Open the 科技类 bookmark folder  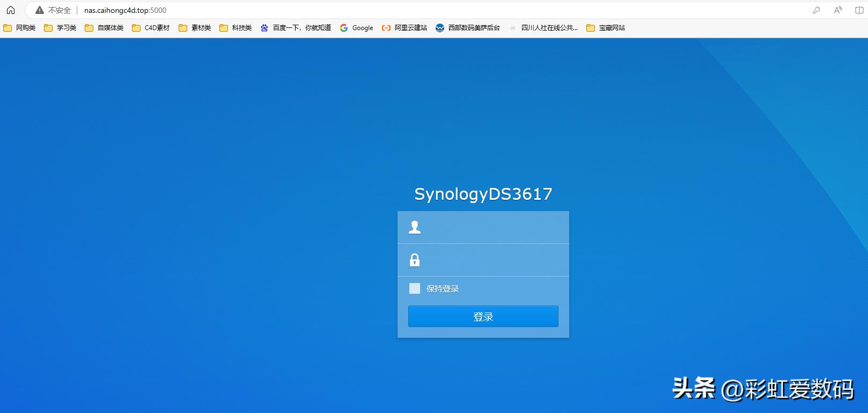[236, 28]
